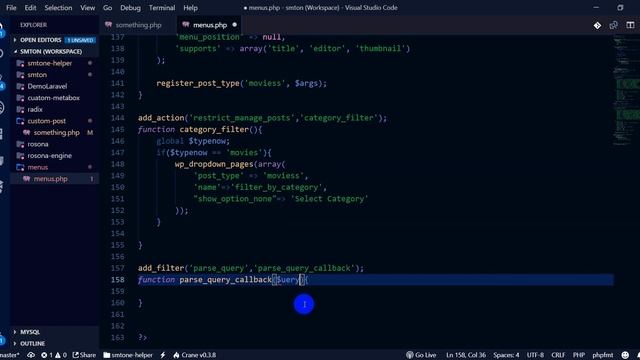Expand smton folder

(37, 75)
